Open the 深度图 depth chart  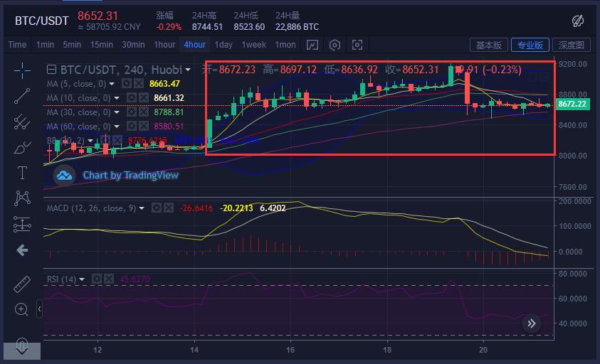tap(572, 45)
